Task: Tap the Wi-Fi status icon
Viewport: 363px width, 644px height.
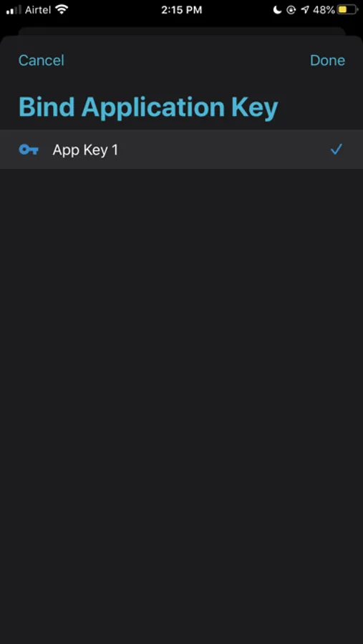Action: click(x=62, y=9)
